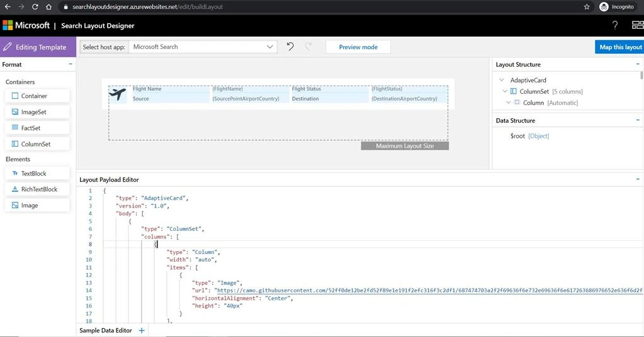Screen dimensions: 644x337
Task: Click code line "type": "AdaptiveCard"
Action: click(x=152, y=198)
